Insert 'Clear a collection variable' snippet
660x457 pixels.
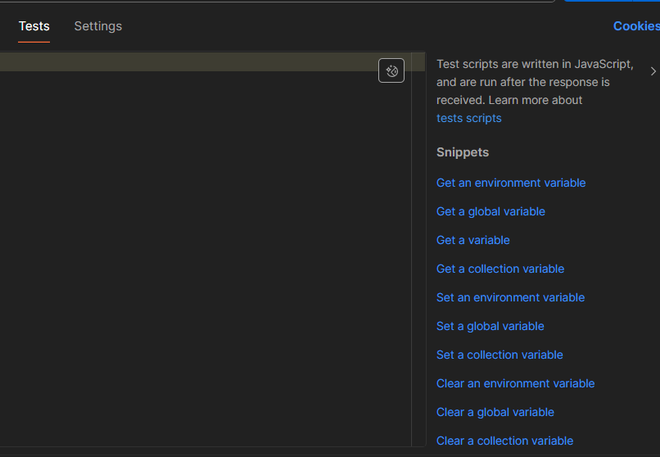[x=504, y=441]
